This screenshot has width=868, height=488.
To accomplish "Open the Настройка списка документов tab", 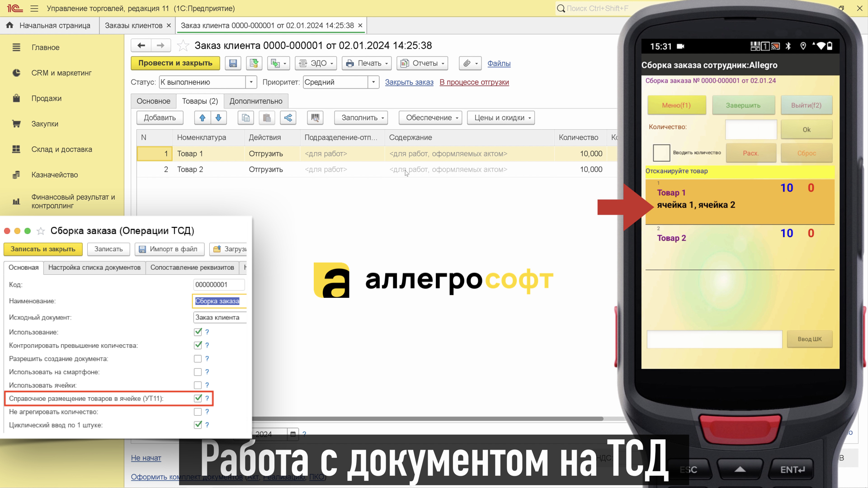I will [x=94, y=267].
